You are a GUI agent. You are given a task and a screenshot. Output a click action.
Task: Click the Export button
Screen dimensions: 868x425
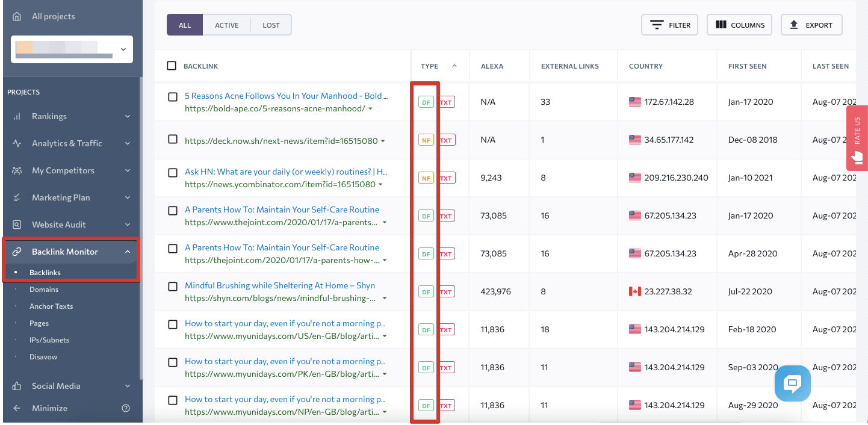(x=811, y=25)
